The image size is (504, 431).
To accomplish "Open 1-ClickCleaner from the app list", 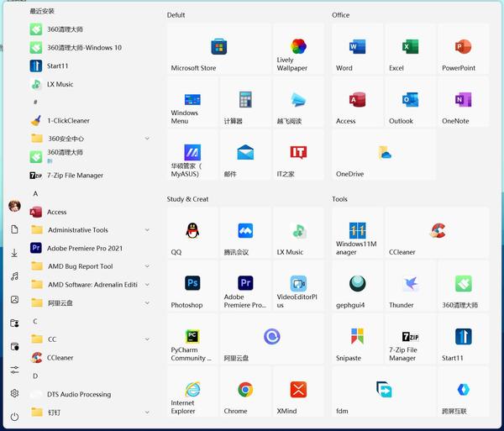I will (90, 121).
